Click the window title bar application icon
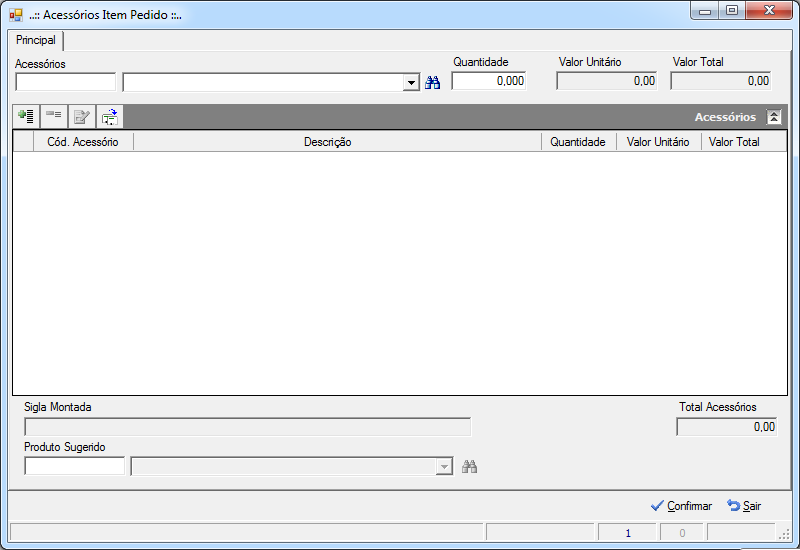 point(16,15)
